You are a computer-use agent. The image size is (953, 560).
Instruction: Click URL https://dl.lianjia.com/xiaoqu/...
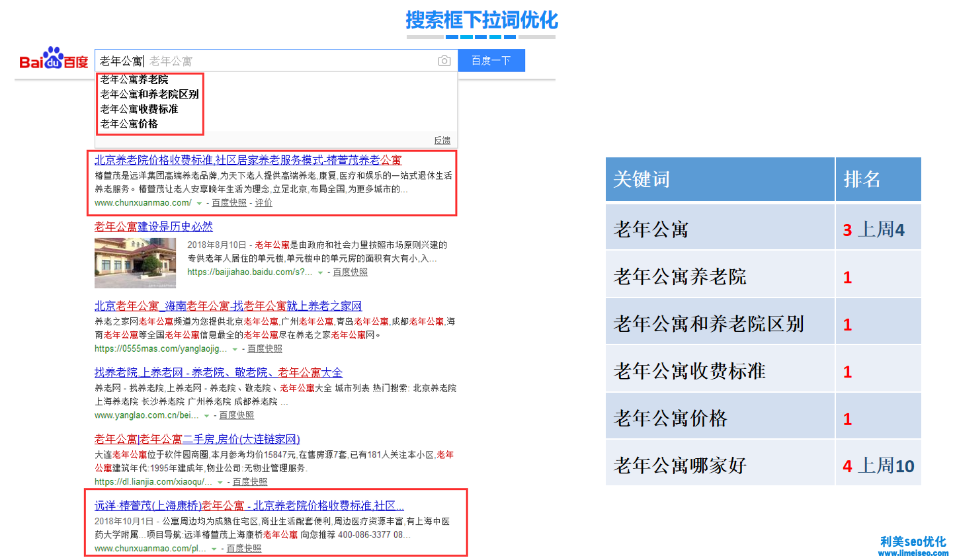[x=153, y=482]
